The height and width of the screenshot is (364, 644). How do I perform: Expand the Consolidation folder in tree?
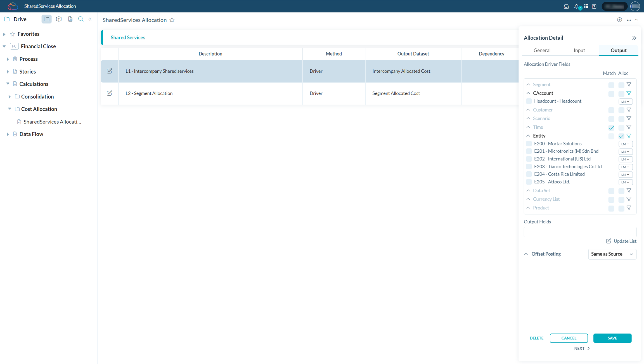tap(10, 97)
